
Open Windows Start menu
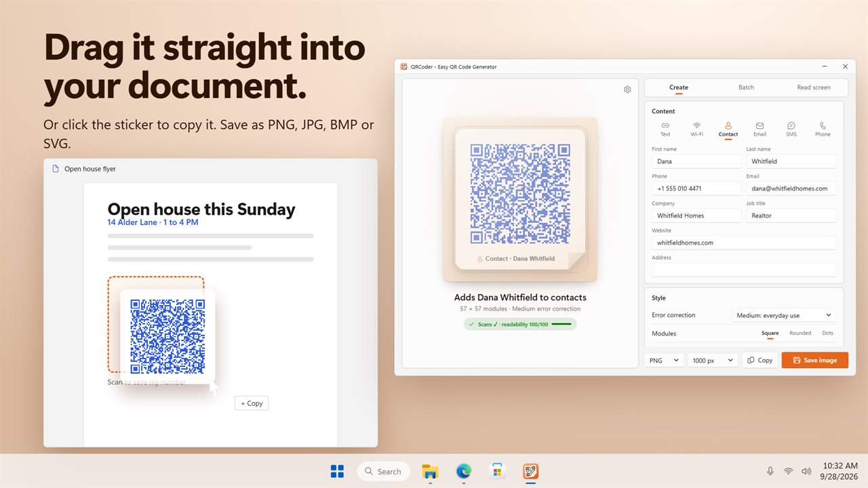337,471
